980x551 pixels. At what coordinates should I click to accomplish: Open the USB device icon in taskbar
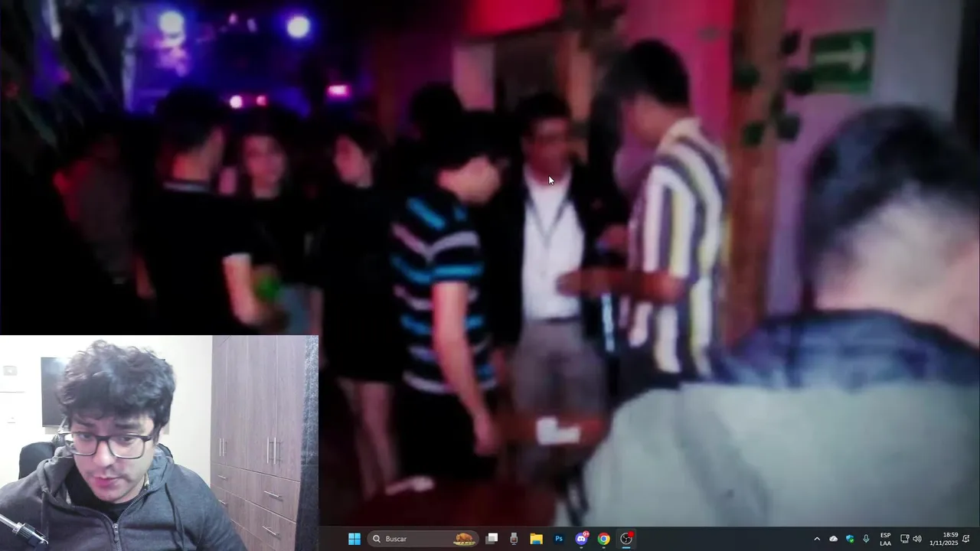pyautogui.click(x=514, y=539)
